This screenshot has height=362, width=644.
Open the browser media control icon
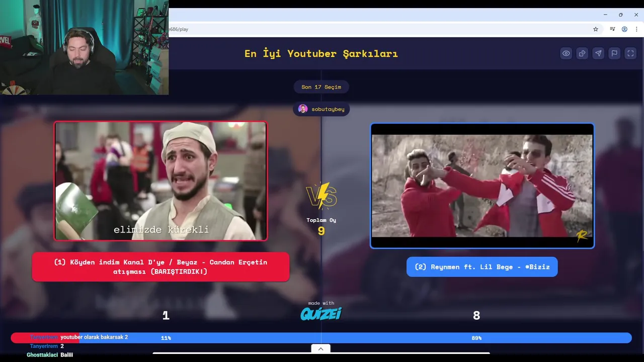[x=612, y=29]
